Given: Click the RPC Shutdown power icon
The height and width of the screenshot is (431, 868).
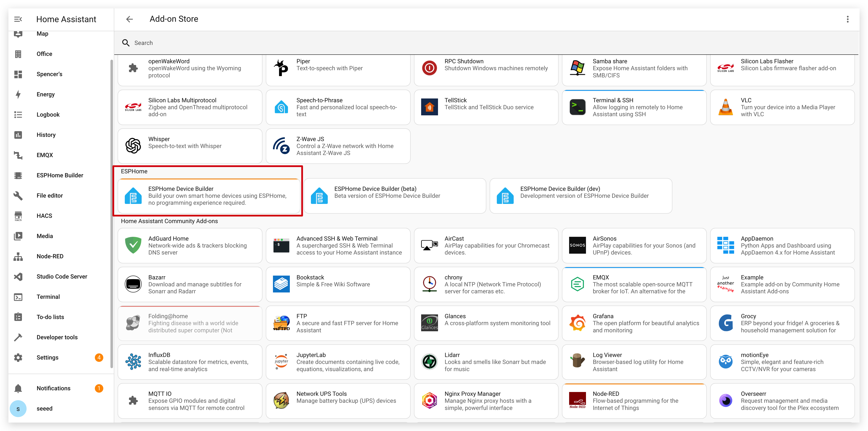Looking at the screenshot, I should (429, 68).
